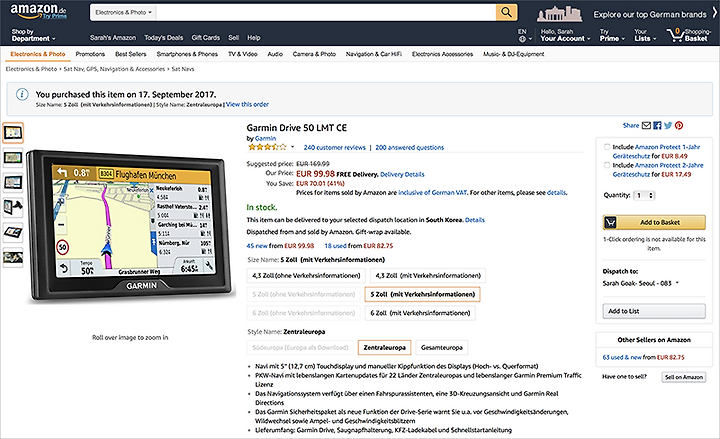Open 45 new offers link
The image size is (720, 439).
257,246
